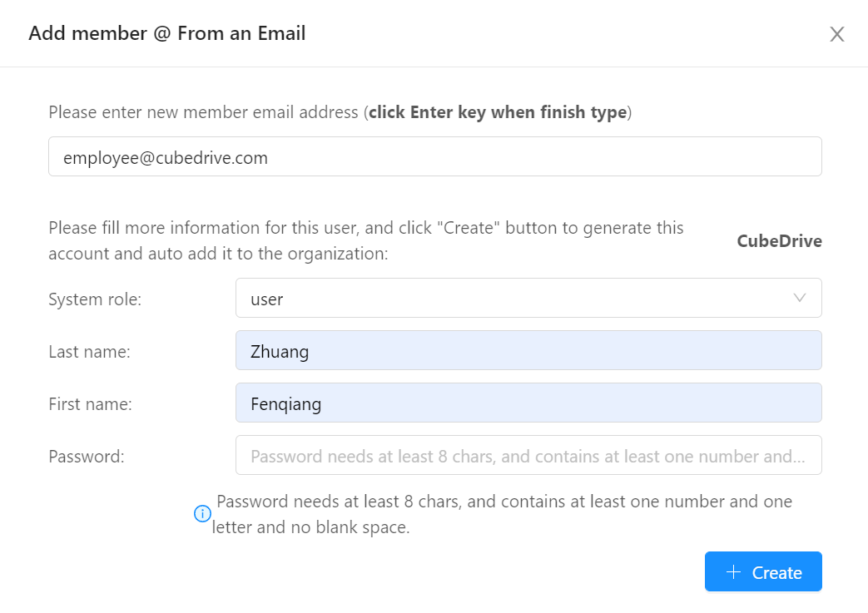Close the Add member dialog
The width and height of the screenshot is (868, 613).
click(x=836, y=34)
